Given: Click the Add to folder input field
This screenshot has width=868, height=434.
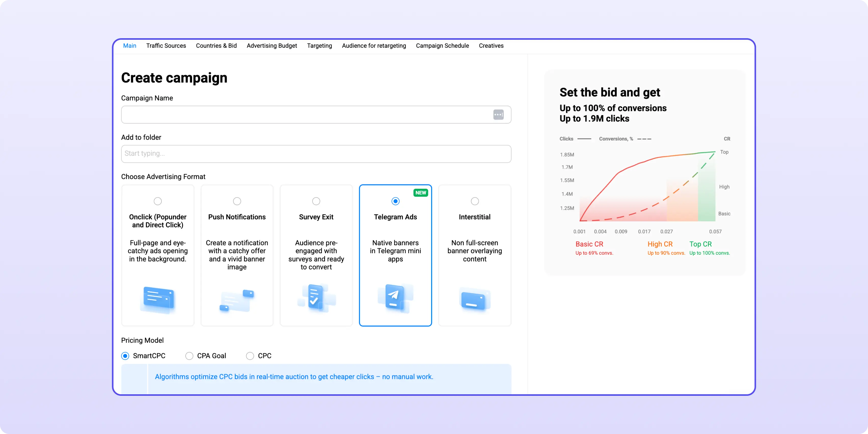Looking at the screenshot, I should (316, 154).
